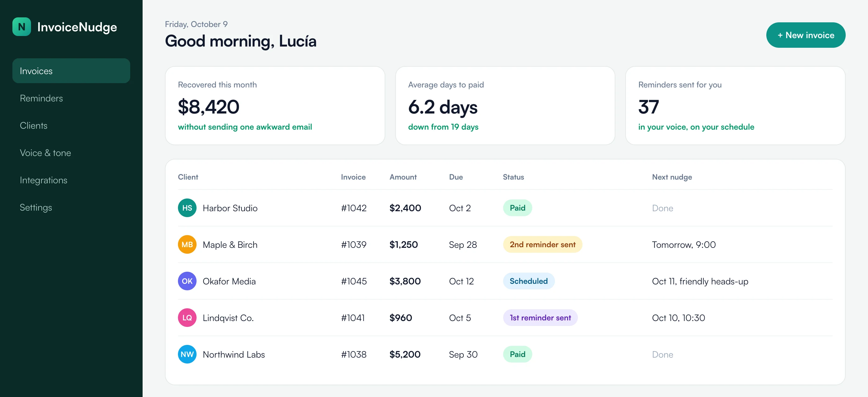This screenshot has height=397, width=868.
Task: Click invoice number #1042
Action: pos(354,208)
